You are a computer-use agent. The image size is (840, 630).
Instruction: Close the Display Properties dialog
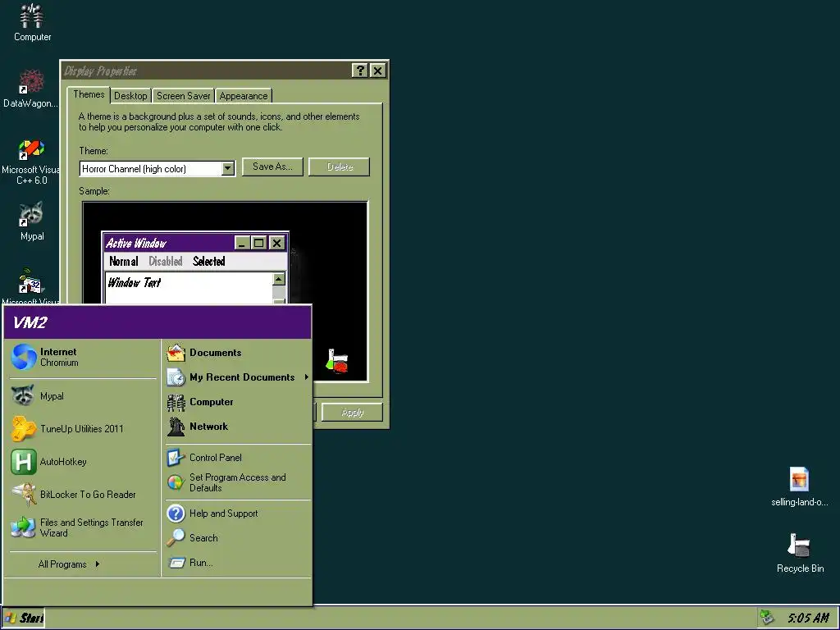[377, 71]
